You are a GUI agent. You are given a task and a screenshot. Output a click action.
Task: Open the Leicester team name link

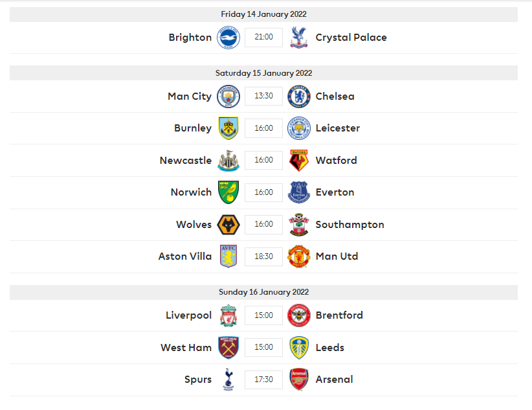coord(338,128)
